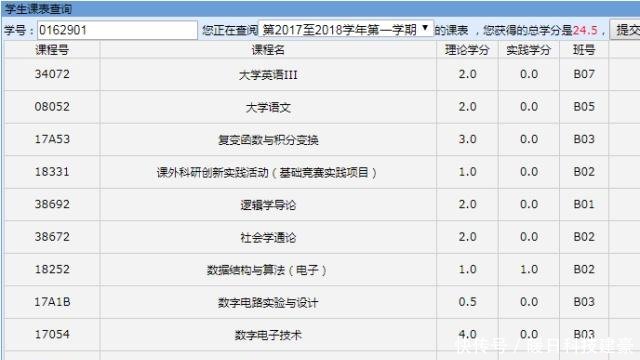Click class number B02 for 社会学通论
The height and width of the screenshot is (360, 640).
pos(584,237)
